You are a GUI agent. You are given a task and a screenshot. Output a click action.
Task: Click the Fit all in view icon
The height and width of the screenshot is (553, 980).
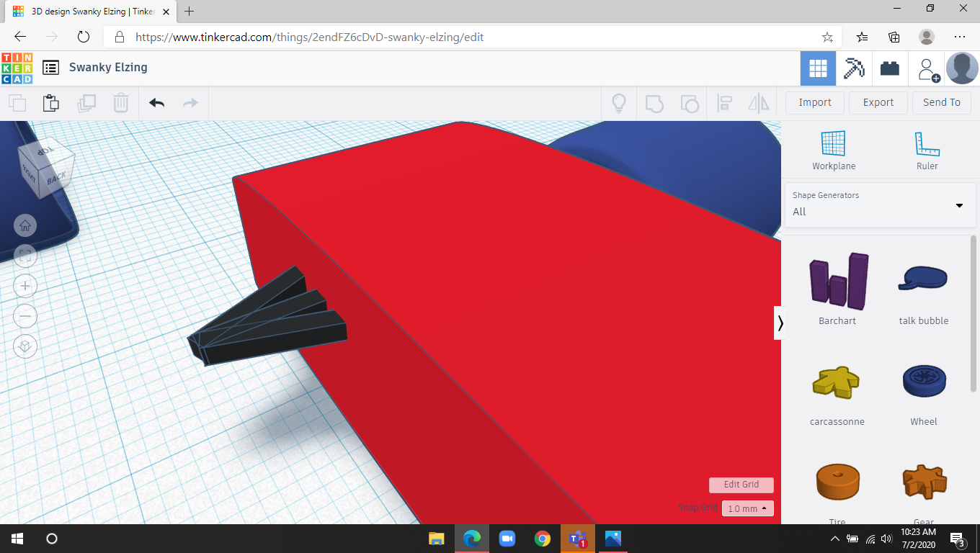(x=25, y=255)
